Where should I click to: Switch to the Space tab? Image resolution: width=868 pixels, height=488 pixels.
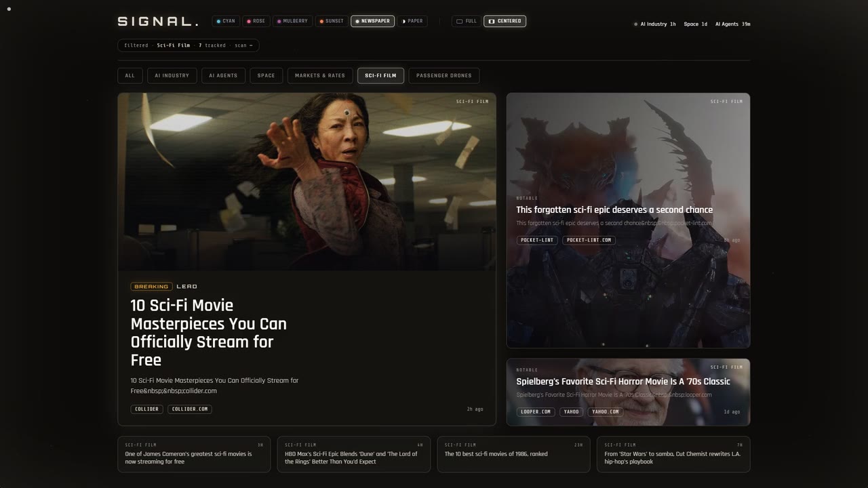[x=266, y=75]
